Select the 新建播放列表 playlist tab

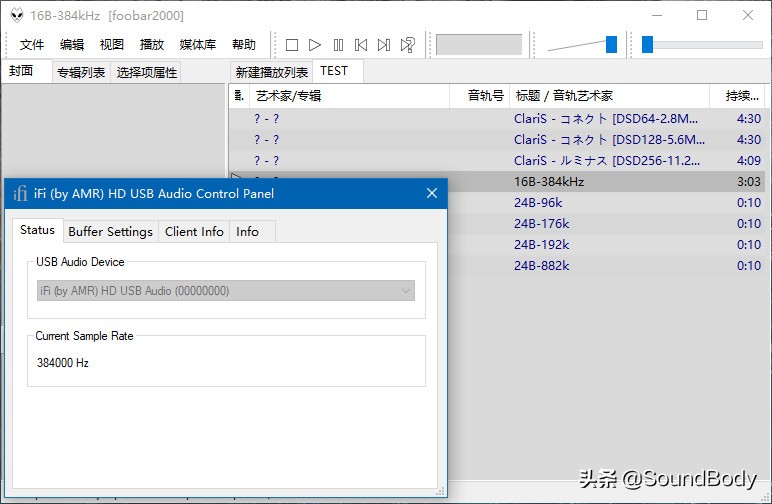[271, 73]
